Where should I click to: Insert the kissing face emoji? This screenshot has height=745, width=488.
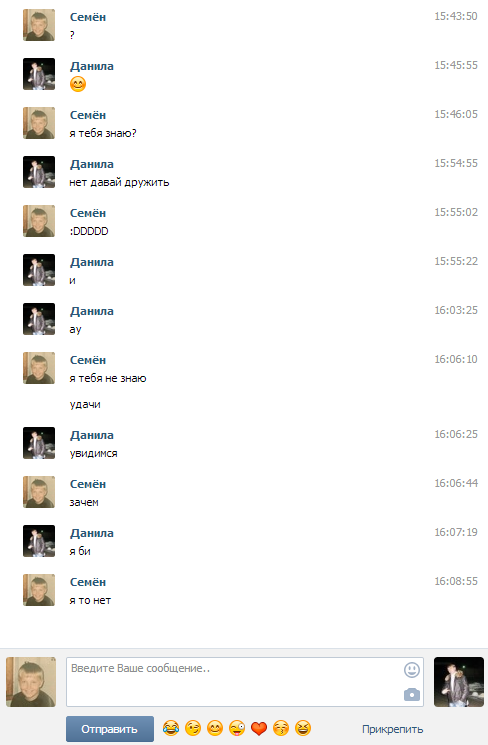[281, 728]
